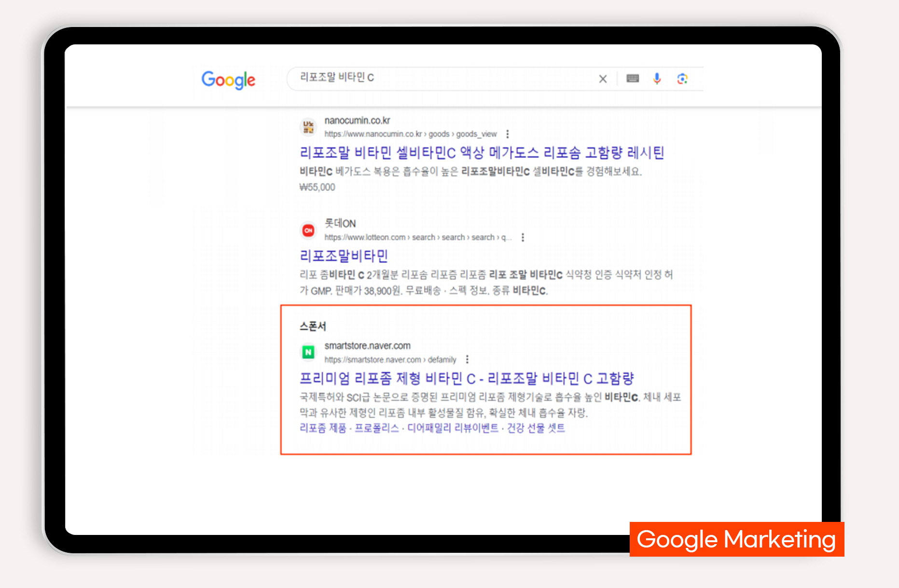Open the 디어패밀리 리뷰이벤트 sitelink
Screen dimensions: 899x588
(x=453, y=428)
